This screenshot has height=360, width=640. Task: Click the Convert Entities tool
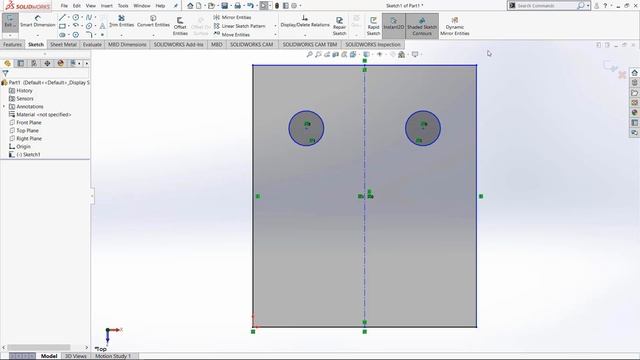(153, 21)
